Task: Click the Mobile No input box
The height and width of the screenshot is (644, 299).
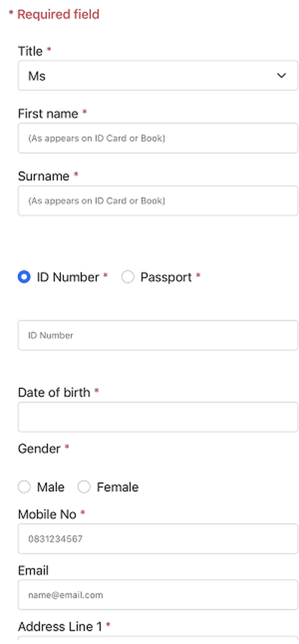Action: pyautogui.click(x=158, y=539)
